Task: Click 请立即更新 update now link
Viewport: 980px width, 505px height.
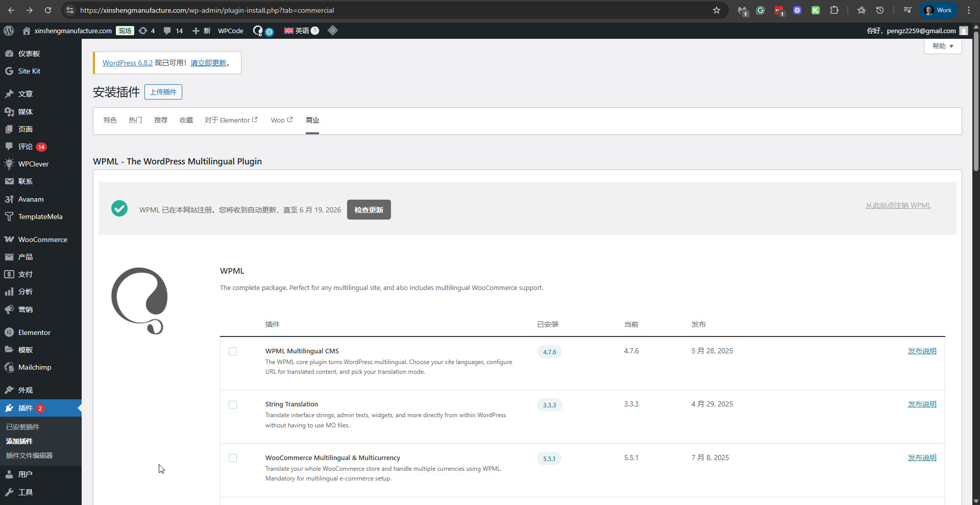Action: pyautogui.click(x=208, y=63)
